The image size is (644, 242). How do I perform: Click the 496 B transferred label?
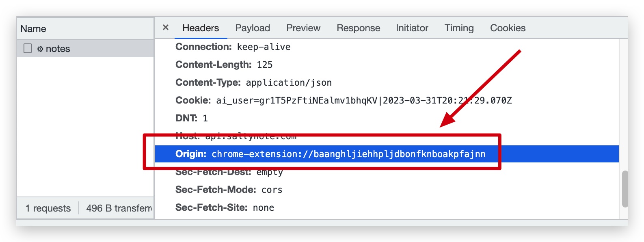coord(117,208)
